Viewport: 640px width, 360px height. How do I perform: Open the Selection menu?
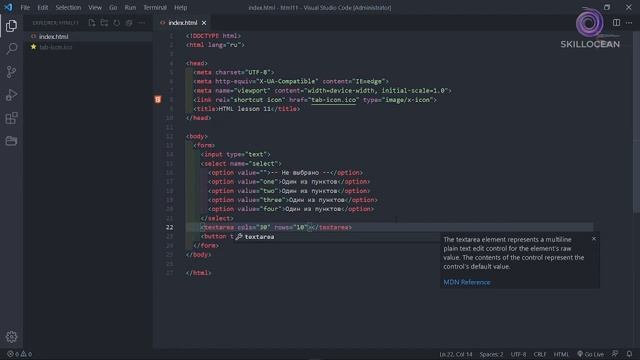(x=68, y=7)
